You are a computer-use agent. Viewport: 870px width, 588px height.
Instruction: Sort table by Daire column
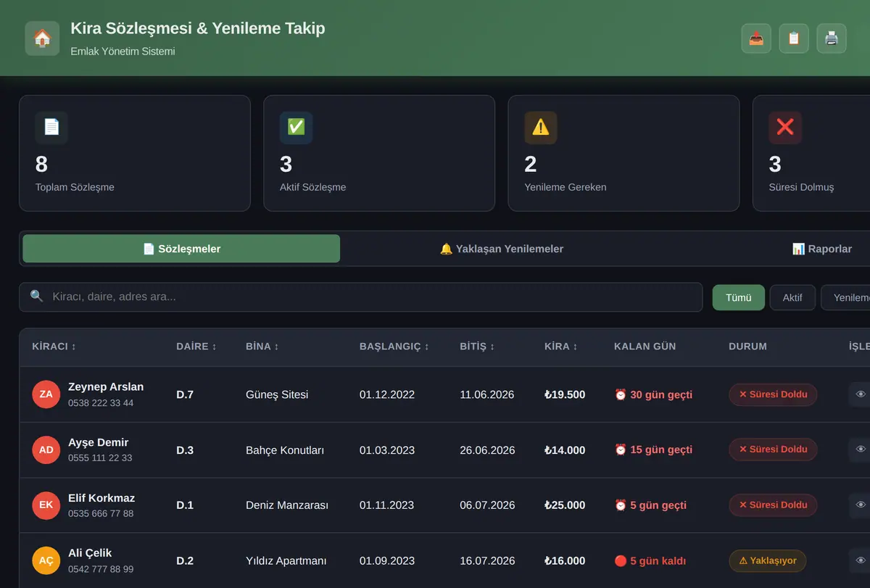point(196,347)
